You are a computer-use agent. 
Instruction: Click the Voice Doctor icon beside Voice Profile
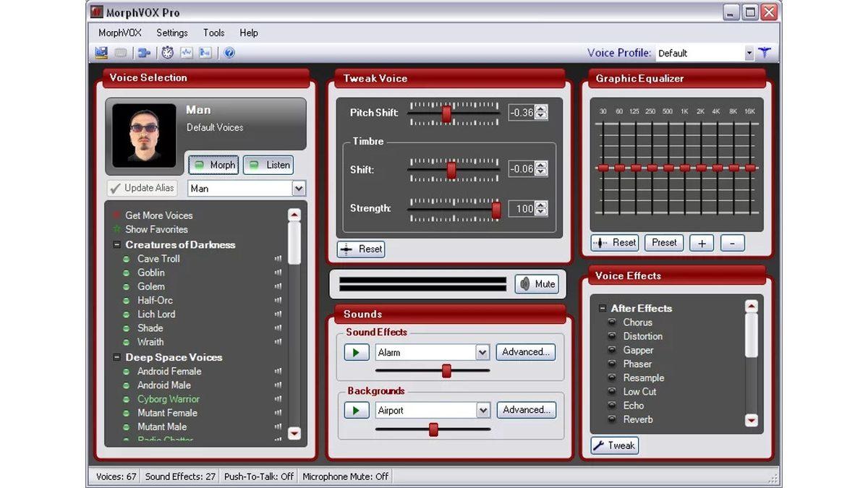pos(765,53)
